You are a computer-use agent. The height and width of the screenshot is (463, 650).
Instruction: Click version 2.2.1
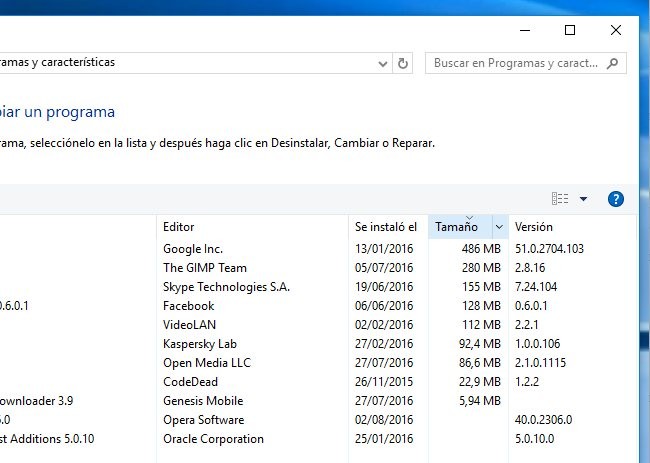click(x=526, y=325)
